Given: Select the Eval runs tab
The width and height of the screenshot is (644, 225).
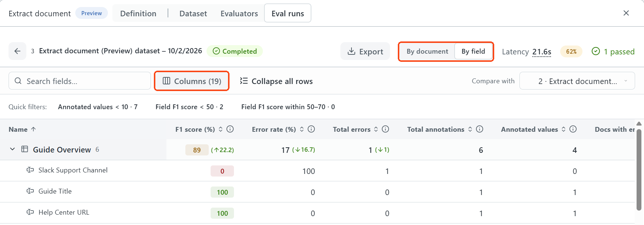Looking at the screenshot, I should click(x=288, y=13).
